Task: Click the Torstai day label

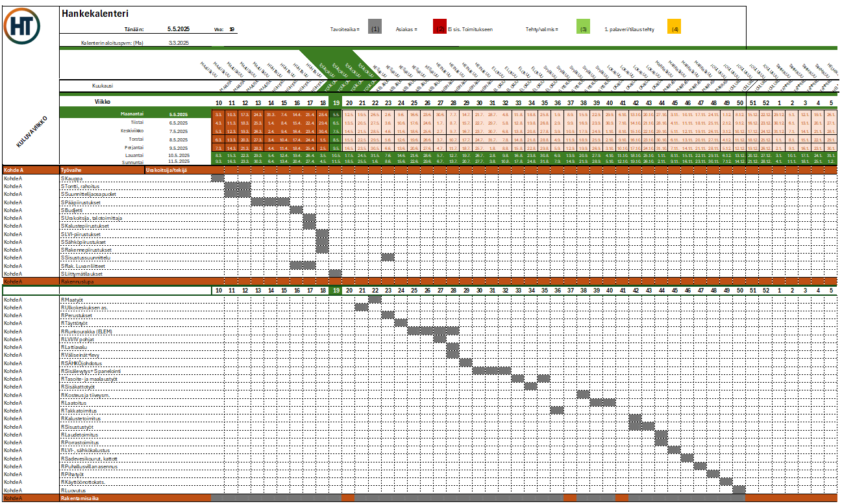Action: pyautogui.click(x=136, y=139)
